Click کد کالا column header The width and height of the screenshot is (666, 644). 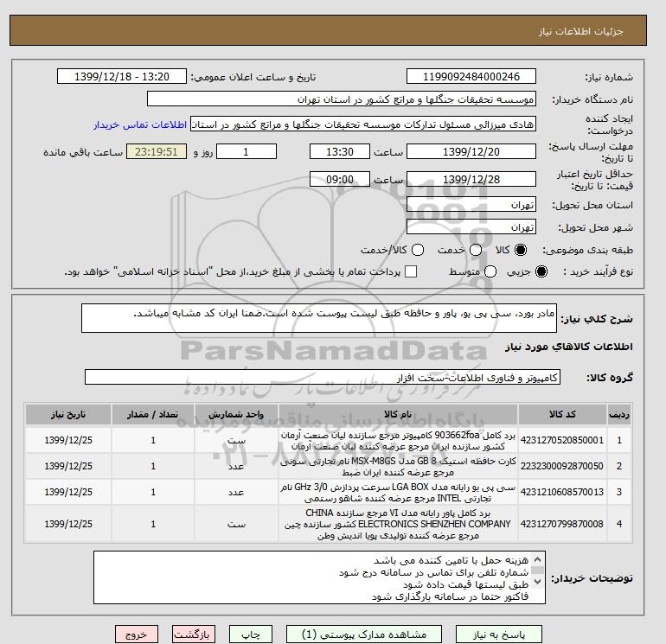(562, 415)
